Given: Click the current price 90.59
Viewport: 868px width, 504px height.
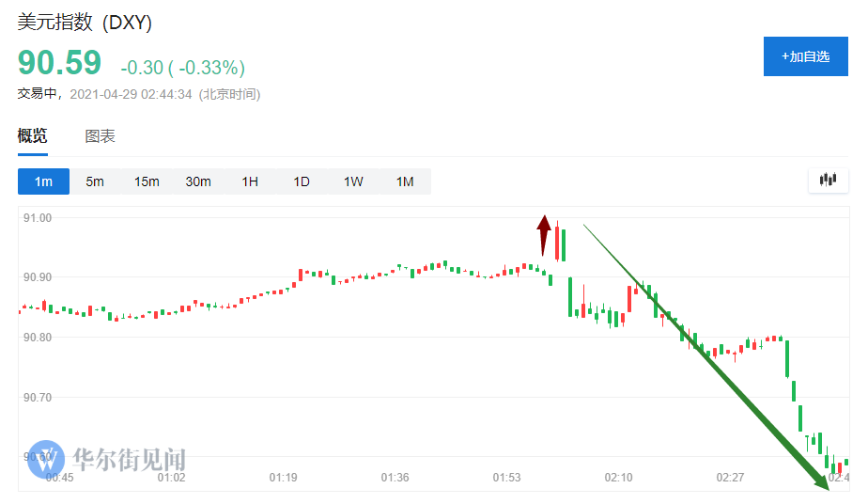Looking at the screenshot, I should (x=59, y=63).
